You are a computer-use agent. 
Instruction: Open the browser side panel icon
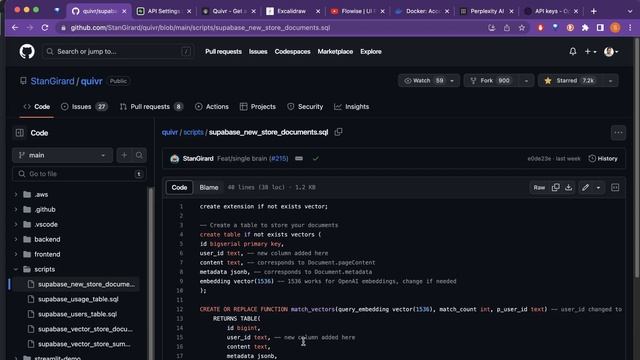point(600,28)
